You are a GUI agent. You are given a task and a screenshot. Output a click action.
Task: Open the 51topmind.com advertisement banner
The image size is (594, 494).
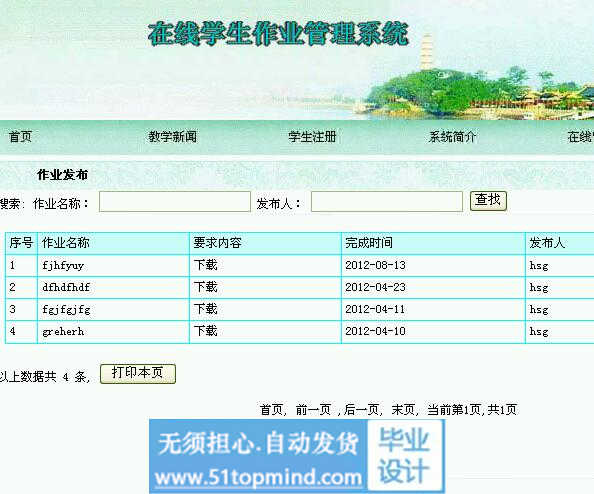(x=297, y=456)
